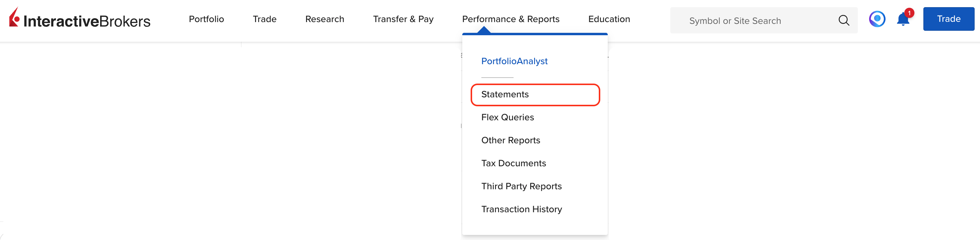Select Statements from the dropdown
The image size is (980, 240).
coord(505,94)
